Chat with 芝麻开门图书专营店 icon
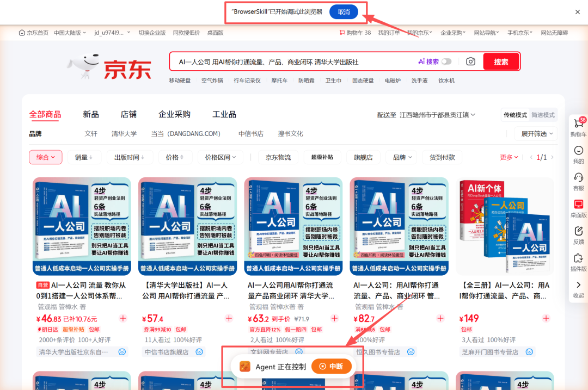This screenshot has width=588, height=390. tap(530, 352)
